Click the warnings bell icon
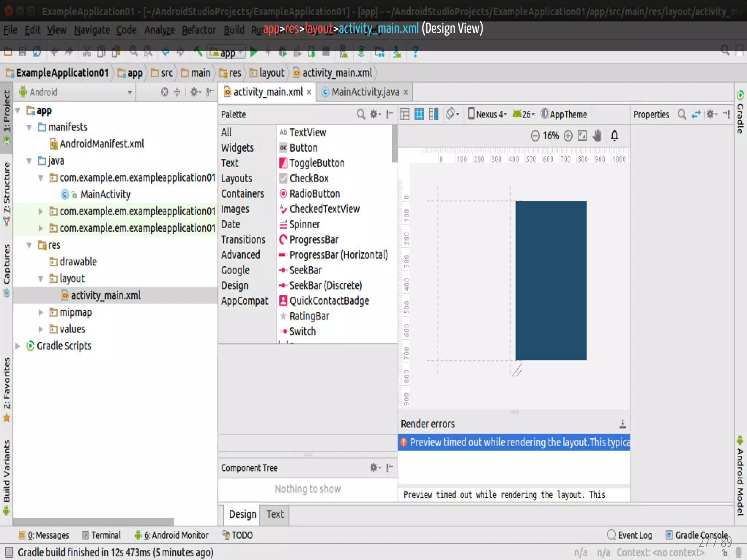The height and width of the screenshot is (560, 747). click(615, 136)
